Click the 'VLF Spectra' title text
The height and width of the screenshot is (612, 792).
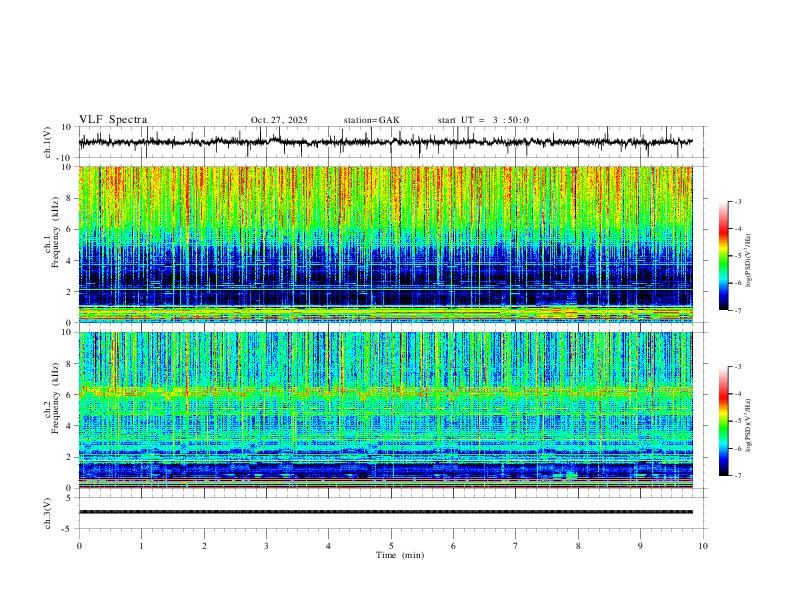(113, 120)
